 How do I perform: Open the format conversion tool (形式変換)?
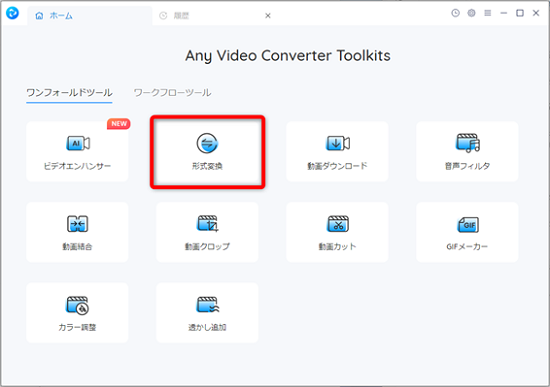click(x=207, y=152)
